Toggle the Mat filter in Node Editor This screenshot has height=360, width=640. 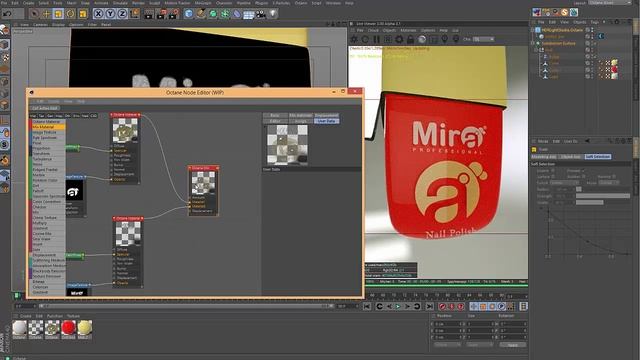click(x=33, y=116)
